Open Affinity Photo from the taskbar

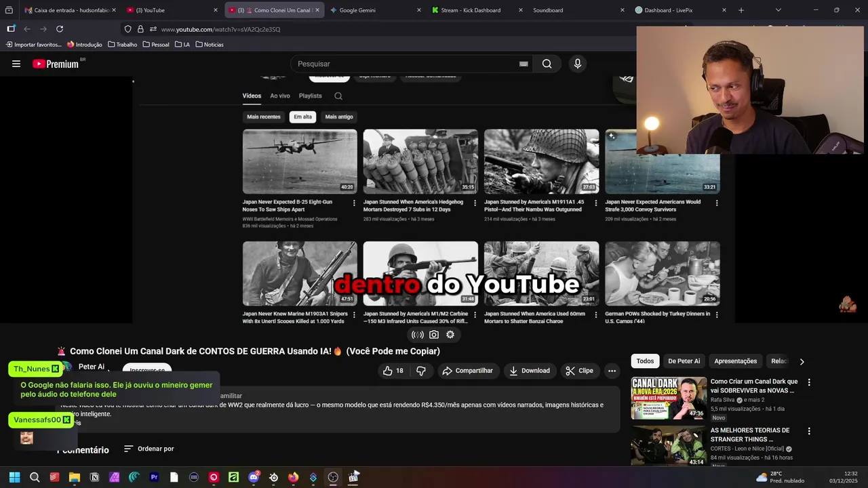[x=114, y=477]
